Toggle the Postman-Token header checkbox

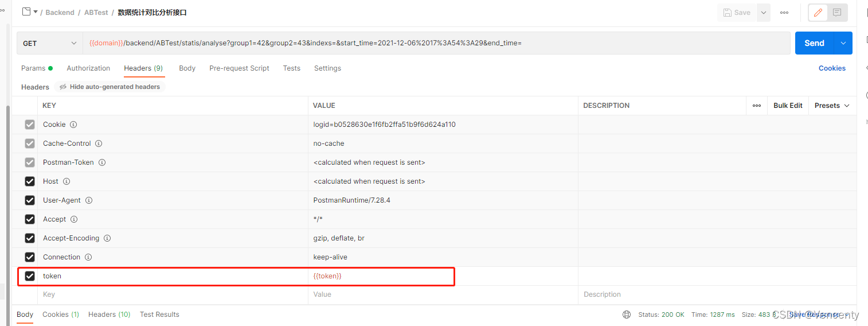click(x=30, y=162)
